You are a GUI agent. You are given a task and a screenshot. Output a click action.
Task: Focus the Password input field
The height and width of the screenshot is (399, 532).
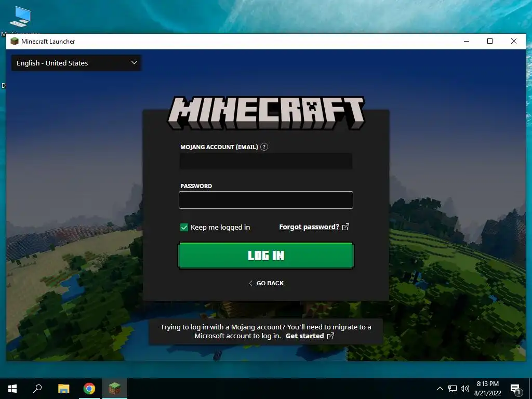(x=266, y=200)
